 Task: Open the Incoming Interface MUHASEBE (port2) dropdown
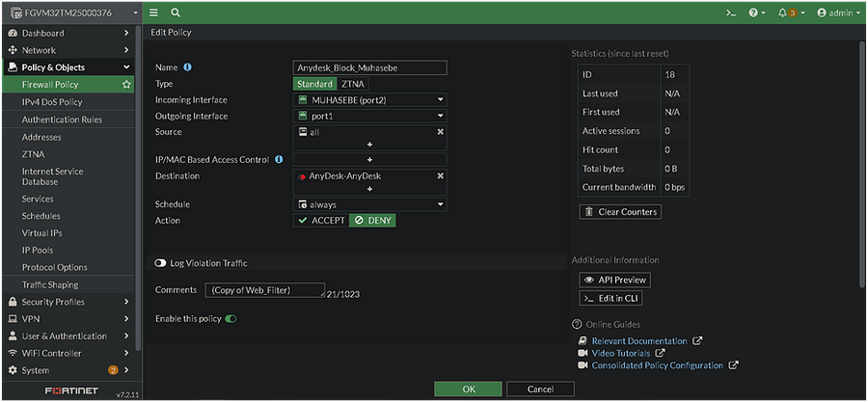click(x=369, y=100)
